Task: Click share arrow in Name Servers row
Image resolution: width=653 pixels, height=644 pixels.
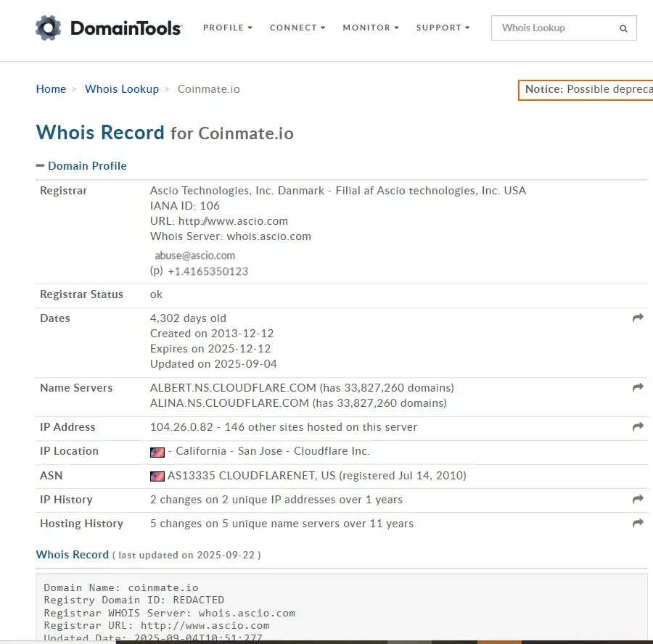Action: [x=638, y=387]
